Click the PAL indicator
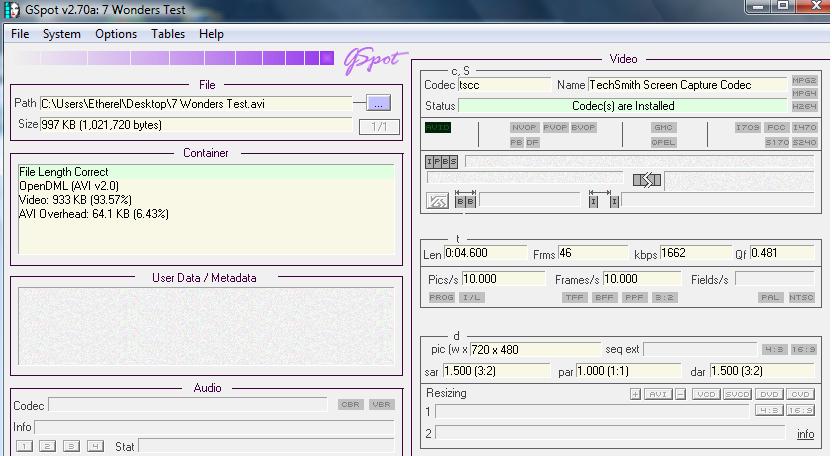 coord(770,297)
